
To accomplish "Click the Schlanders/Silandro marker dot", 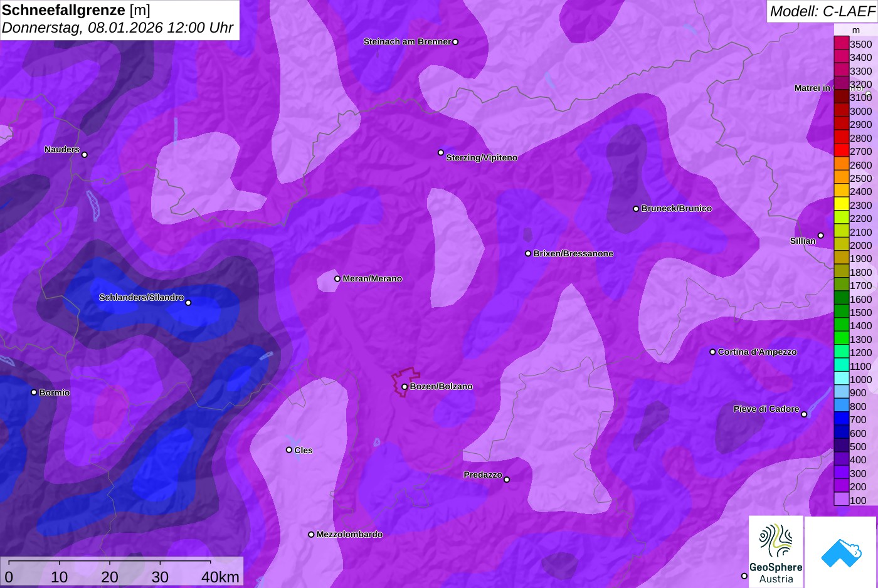I will (188, 303).
